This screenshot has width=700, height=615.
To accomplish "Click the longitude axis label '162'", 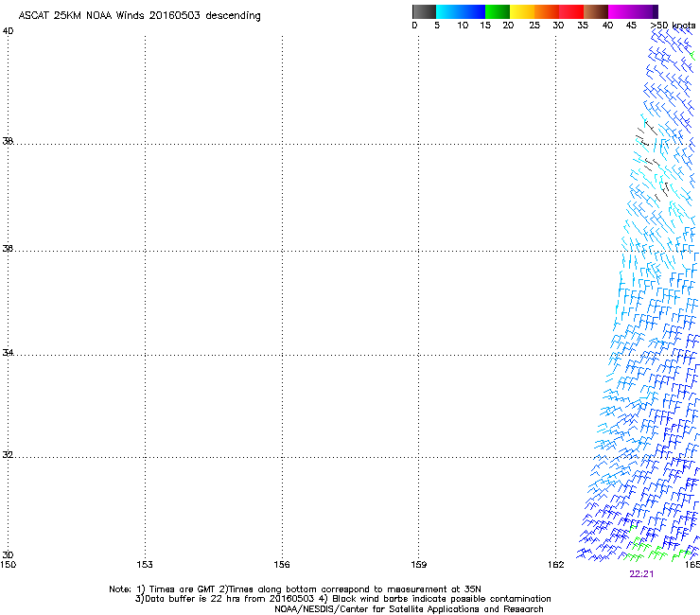I will 556,565.
